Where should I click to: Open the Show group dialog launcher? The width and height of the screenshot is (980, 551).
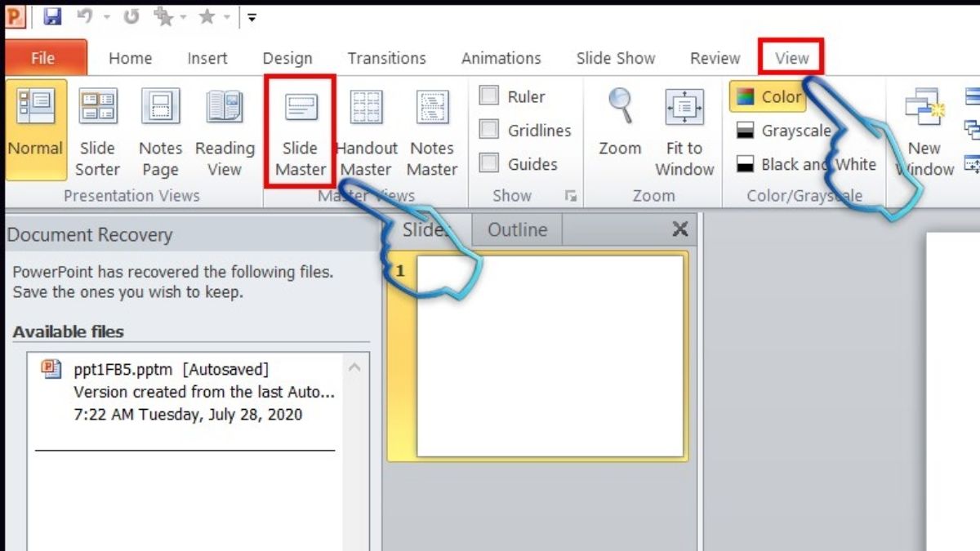[x=572, y=195]
